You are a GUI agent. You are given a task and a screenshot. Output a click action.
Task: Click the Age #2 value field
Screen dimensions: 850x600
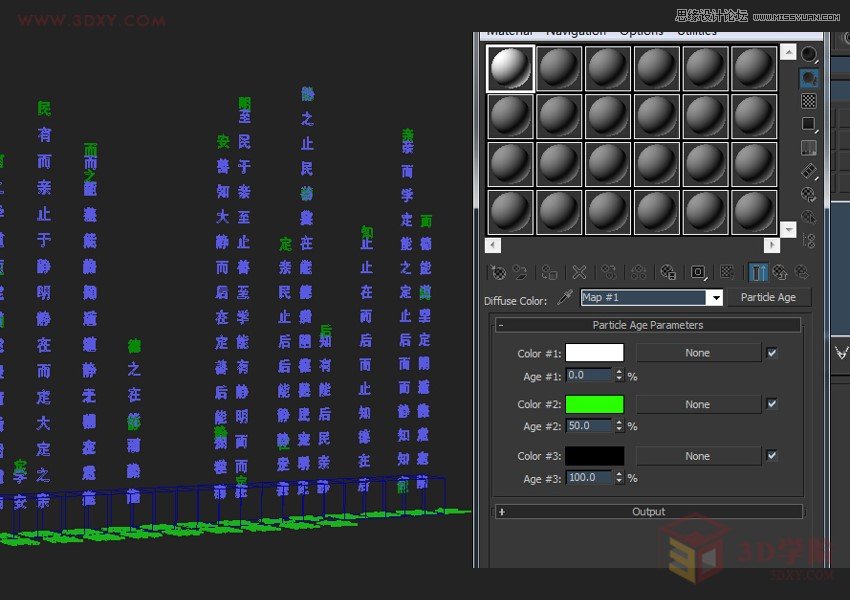coord(588,426)
